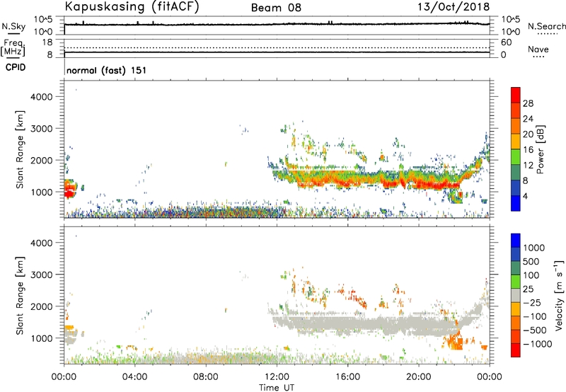This screenshot has width=566, height=392.
Task: Click the '20:00' time tick label
Action: click(x=419, y=377)
